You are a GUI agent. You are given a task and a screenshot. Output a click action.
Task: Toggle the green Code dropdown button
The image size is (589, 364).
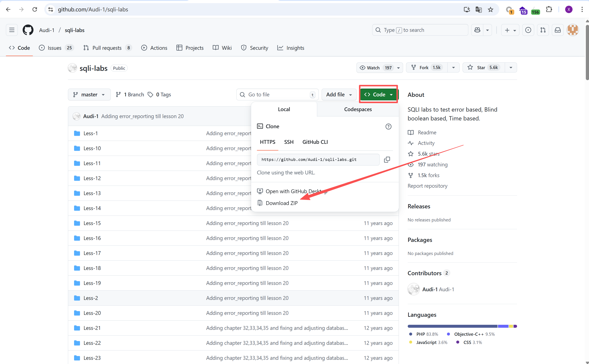(379, 95)
